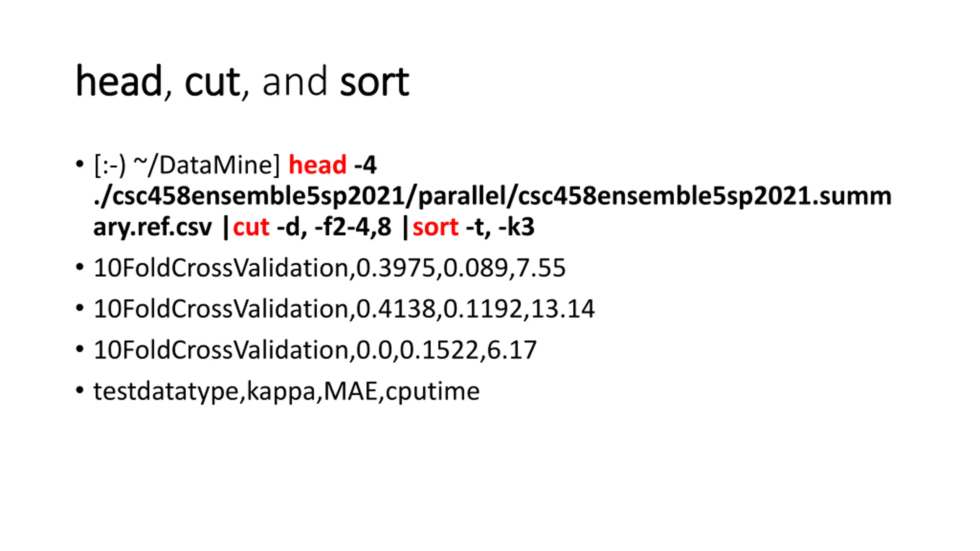Click the slide title 'head, cut, and sort'

(x=242, y=81)
